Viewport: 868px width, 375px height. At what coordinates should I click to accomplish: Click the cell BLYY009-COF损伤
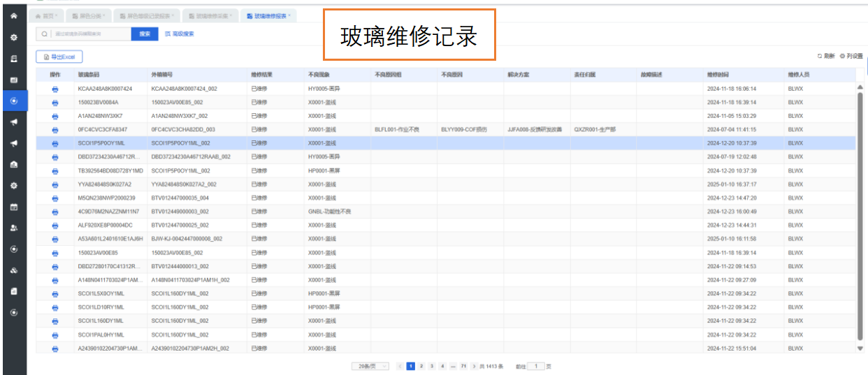pyautogui.click(x=464, y=130)
